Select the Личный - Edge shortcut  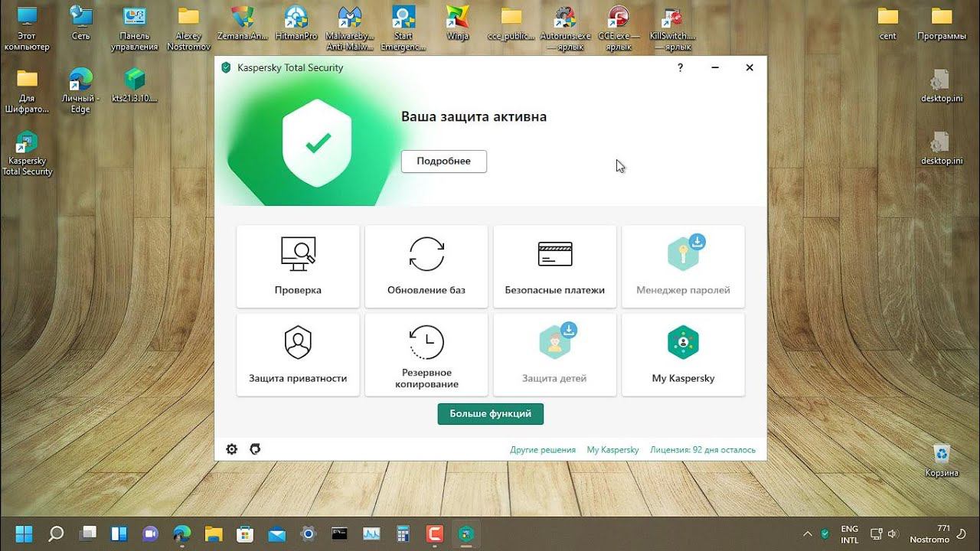tap(80, 91)
